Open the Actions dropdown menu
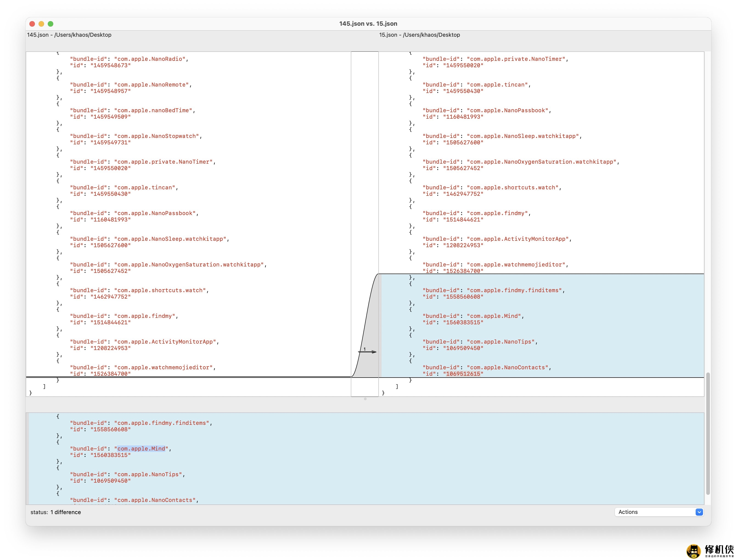 pos(659,512)
